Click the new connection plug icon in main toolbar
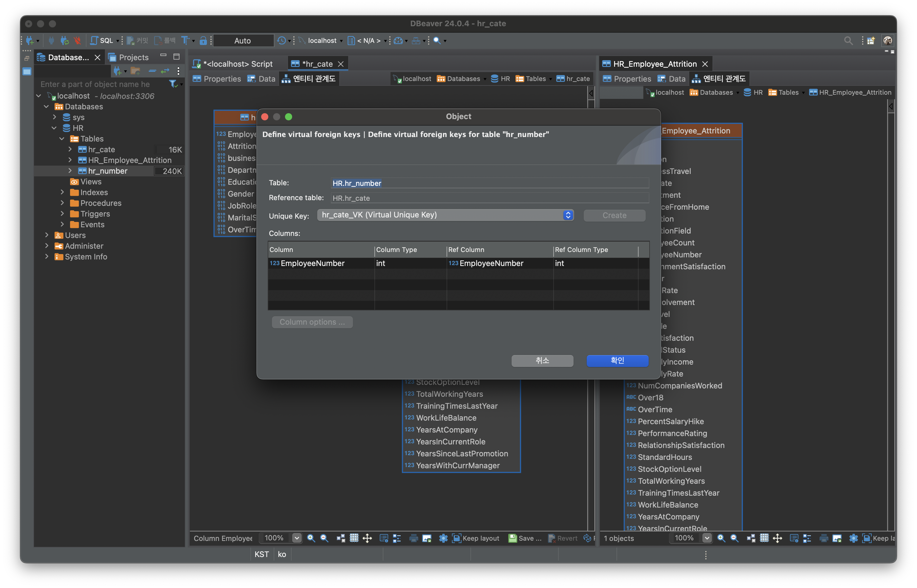The width and height of the screenshot is (917, 588). tap(30, 41)
